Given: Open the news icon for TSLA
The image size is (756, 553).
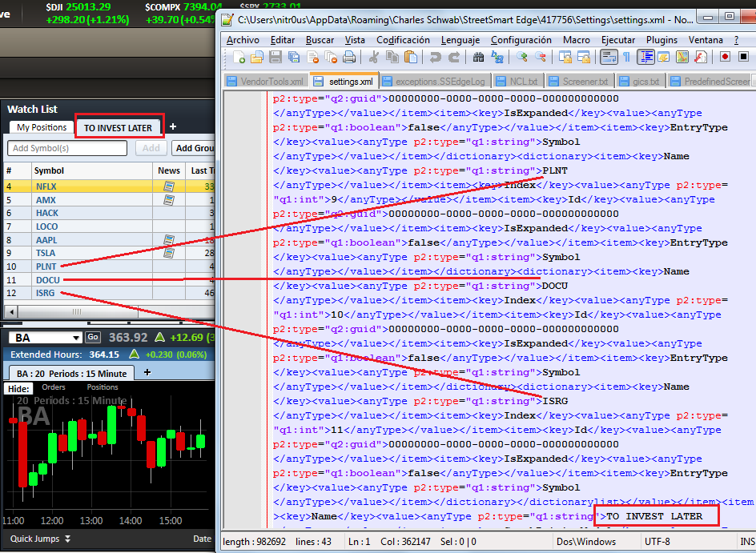Looking at the screenshot, I should point(169,252).
